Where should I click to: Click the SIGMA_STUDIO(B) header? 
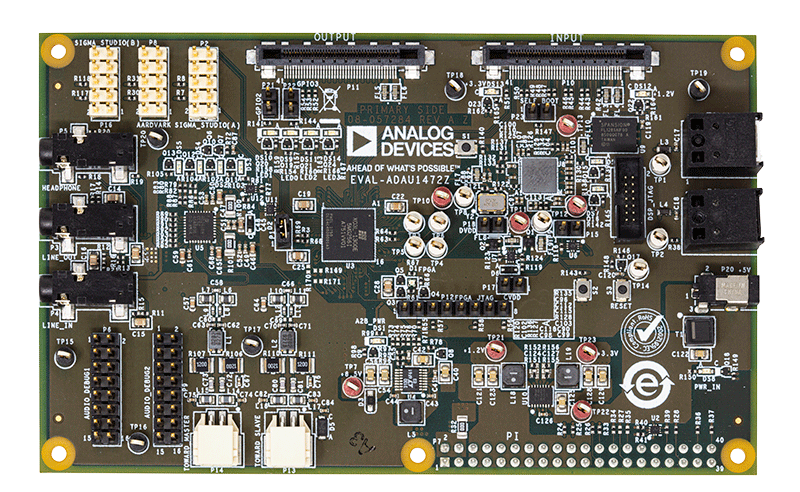click(x=104, y=81)
